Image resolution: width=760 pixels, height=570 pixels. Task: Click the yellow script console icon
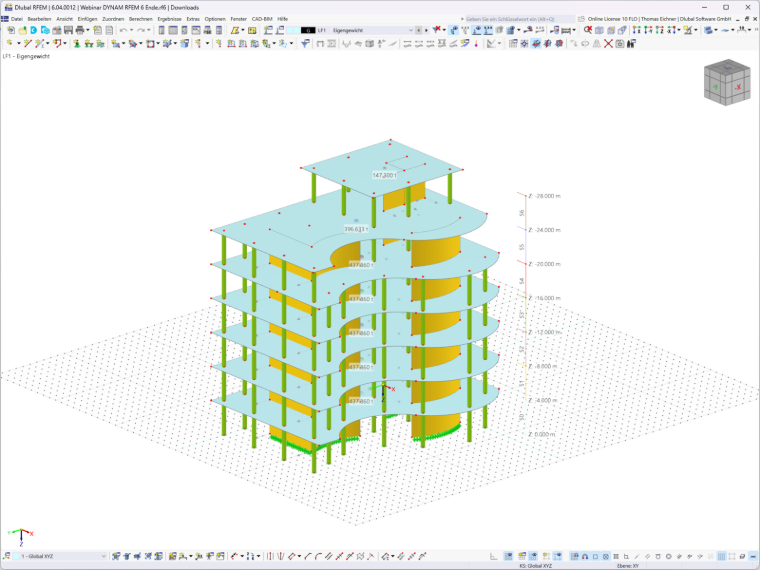coord(252,30)
